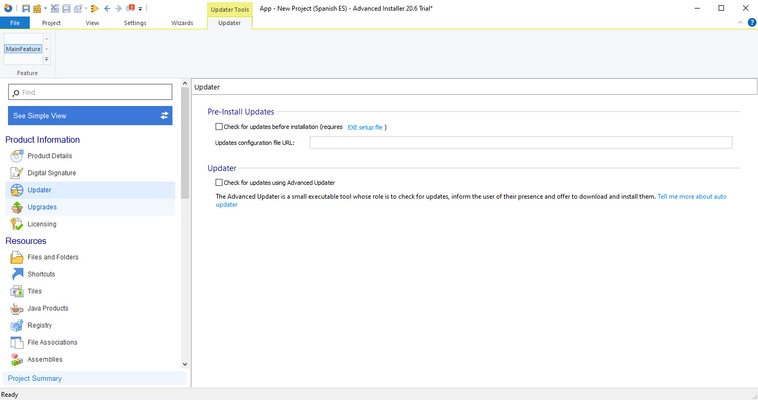The image size is (758, 400).
Task: Open the Registry page
Action: pos(40,325)
